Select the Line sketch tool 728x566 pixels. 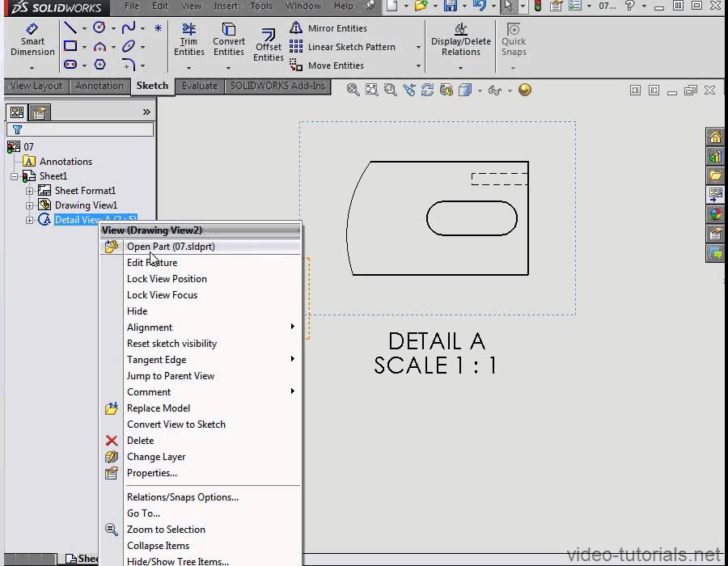[x=70, y=27]
